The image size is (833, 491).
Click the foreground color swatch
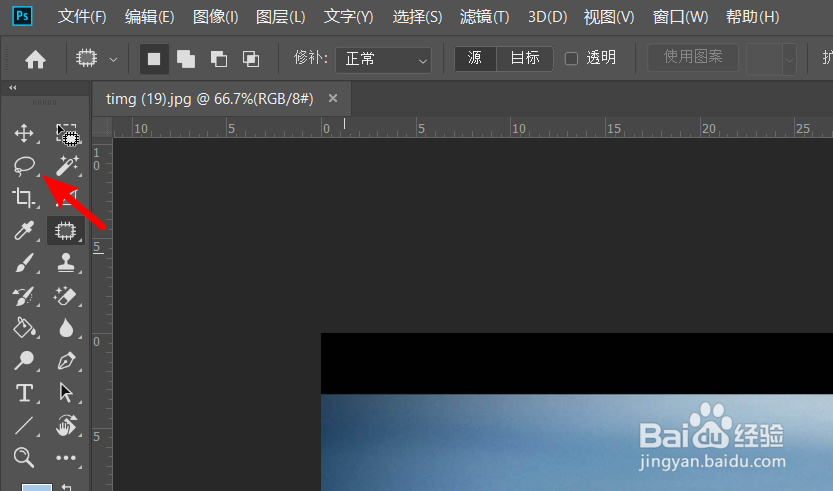pos(36,487)
